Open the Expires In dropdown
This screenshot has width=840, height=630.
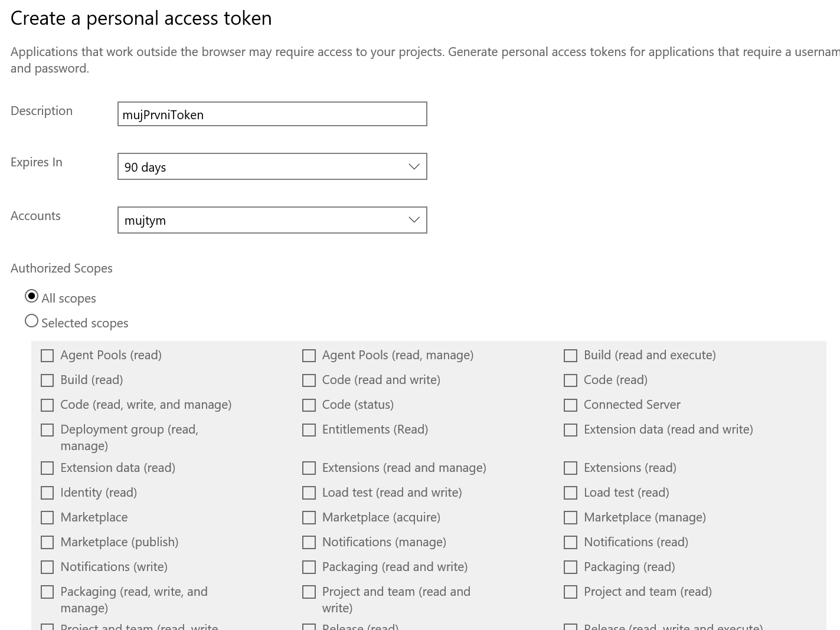pos(272,166)
